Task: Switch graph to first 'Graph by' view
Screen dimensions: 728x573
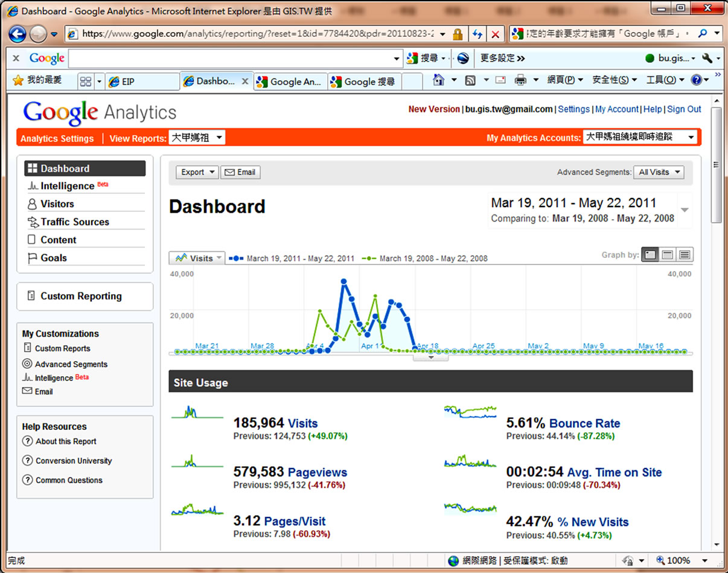Action: (x=650, y=255)
